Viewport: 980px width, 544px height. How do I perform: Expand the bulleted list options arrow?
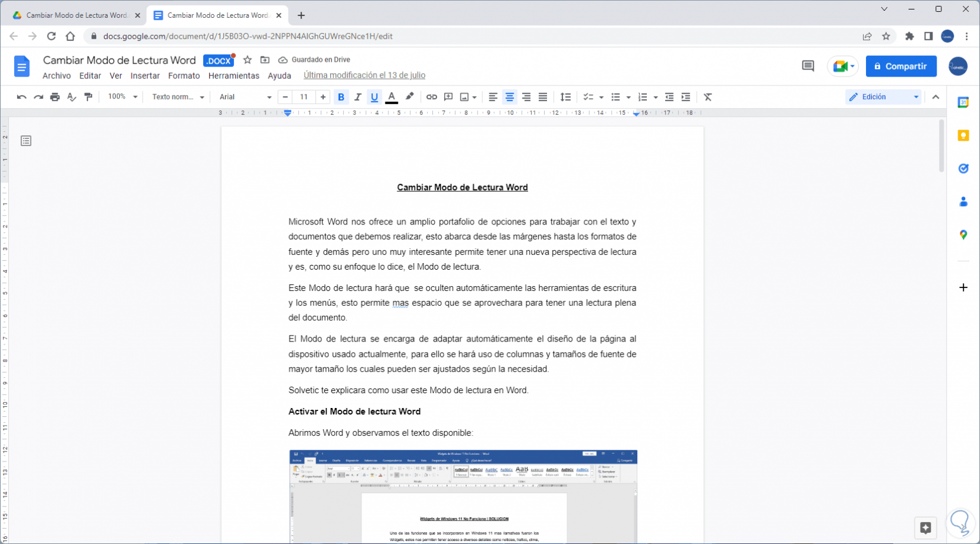628,97
